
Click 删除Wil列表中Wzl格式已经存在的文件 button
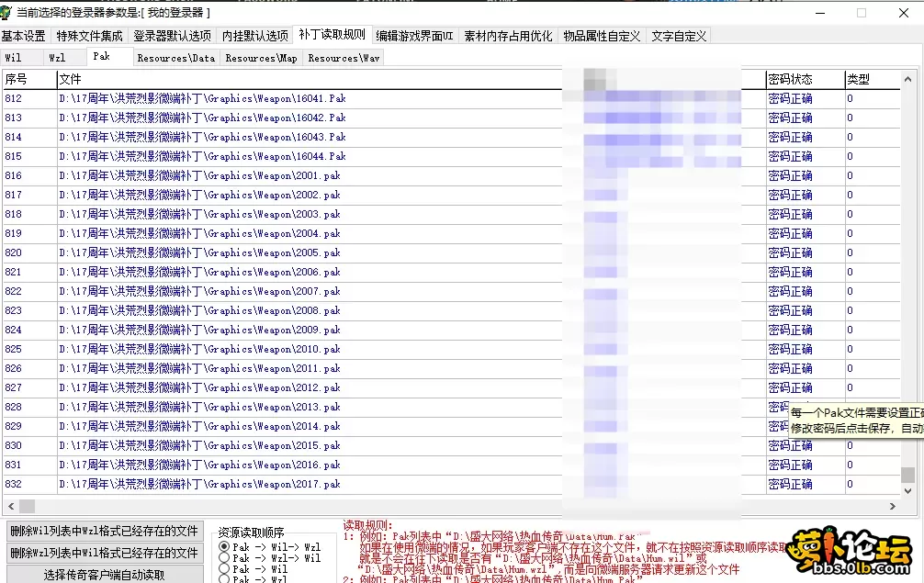[105, 532]
